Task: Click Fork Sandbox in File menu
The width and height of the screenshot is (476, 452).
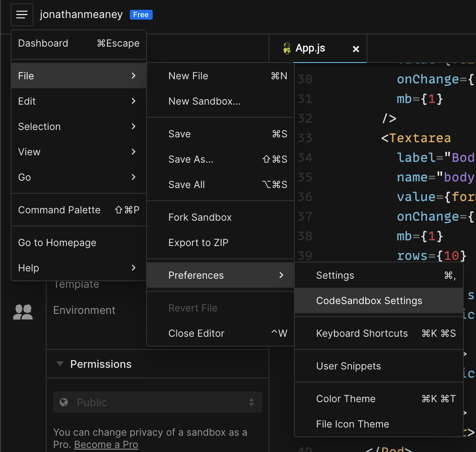Action: 200,217
